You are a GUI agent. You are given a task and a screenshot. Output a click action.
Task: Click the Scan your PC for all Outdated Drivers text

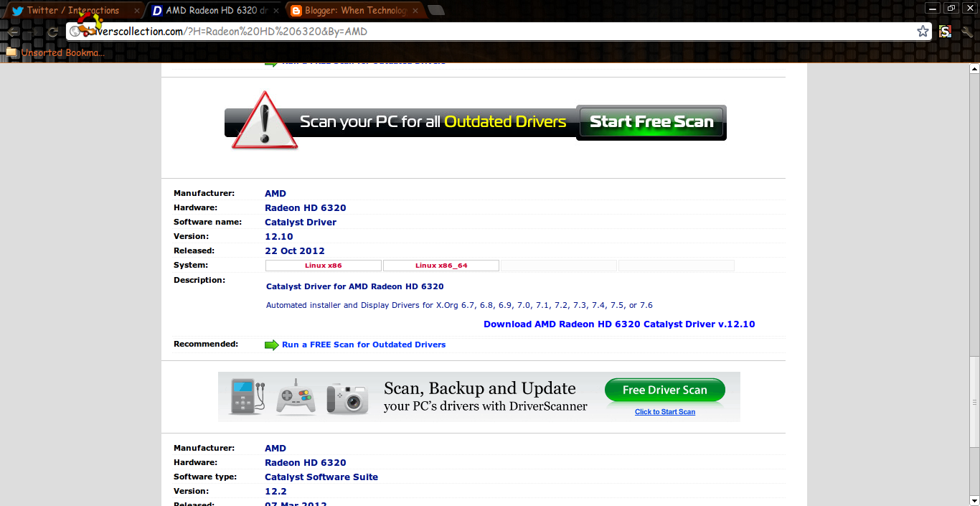click(x=433, y=122)
